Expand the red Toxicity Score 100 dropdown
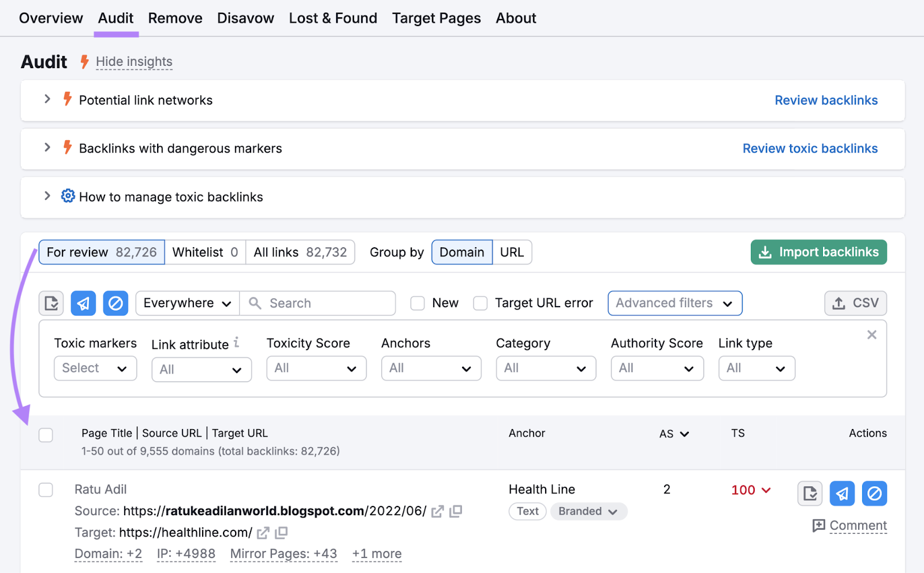The image size is (924, 573). tap(750, 489)
